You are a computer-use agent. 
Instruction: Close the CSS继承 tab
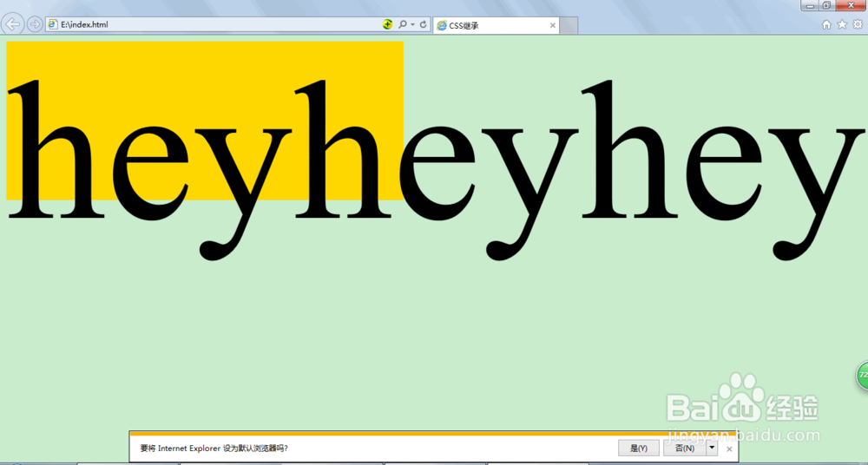click(x=552, y=25)
